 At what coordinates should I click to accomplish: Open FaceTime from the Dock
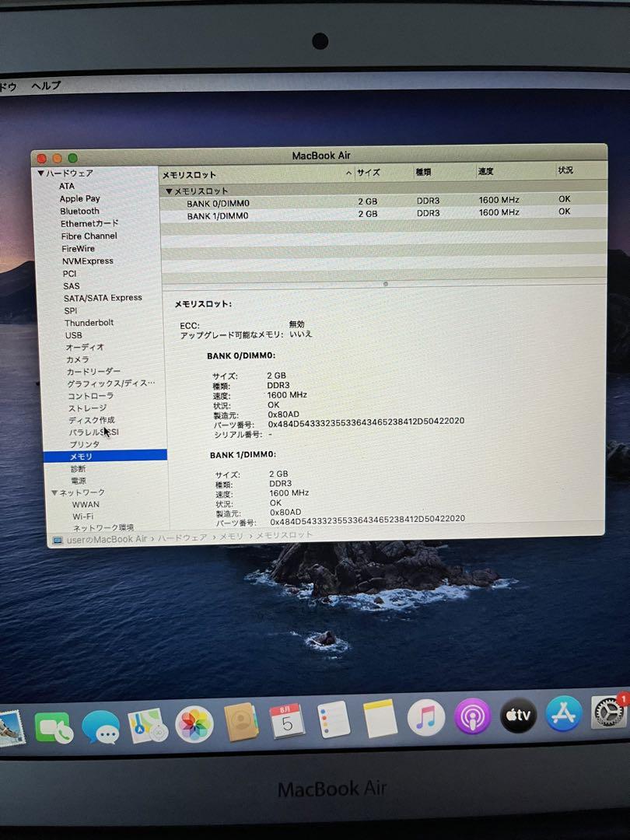(54, 727)
